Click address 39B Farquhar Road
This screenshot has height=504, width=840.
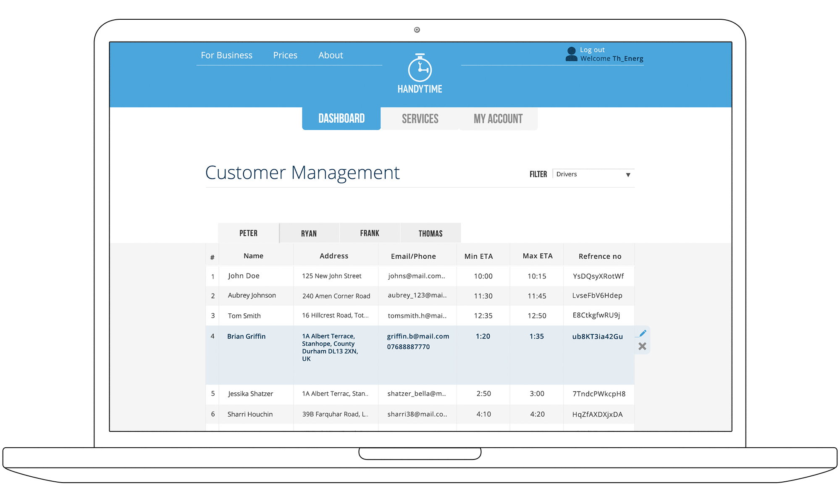(335, 414)
